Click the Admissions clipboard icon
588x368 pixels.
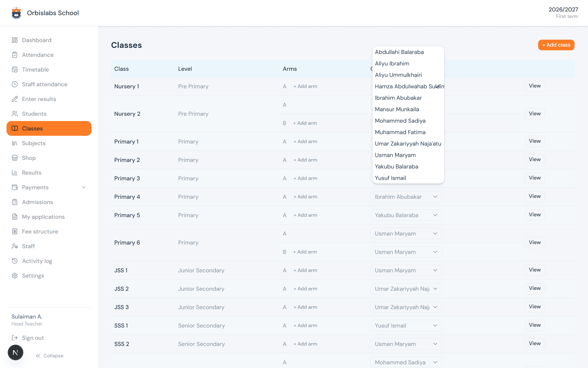tap(14, 202)
